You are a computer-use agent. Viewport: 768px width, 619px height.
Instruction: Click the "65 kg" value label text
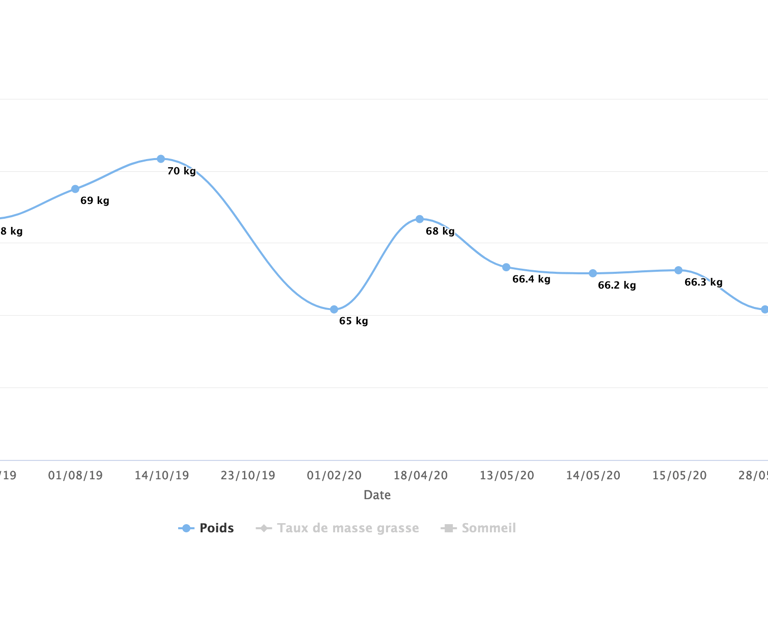[353, 321]
